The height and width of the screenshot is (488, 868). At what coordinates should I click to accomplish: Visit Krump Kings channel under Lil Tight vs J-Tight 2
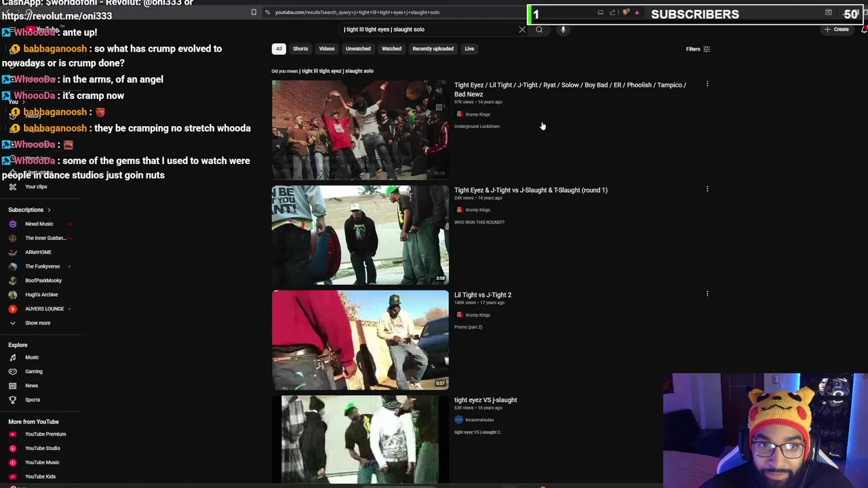pos(477,315)
